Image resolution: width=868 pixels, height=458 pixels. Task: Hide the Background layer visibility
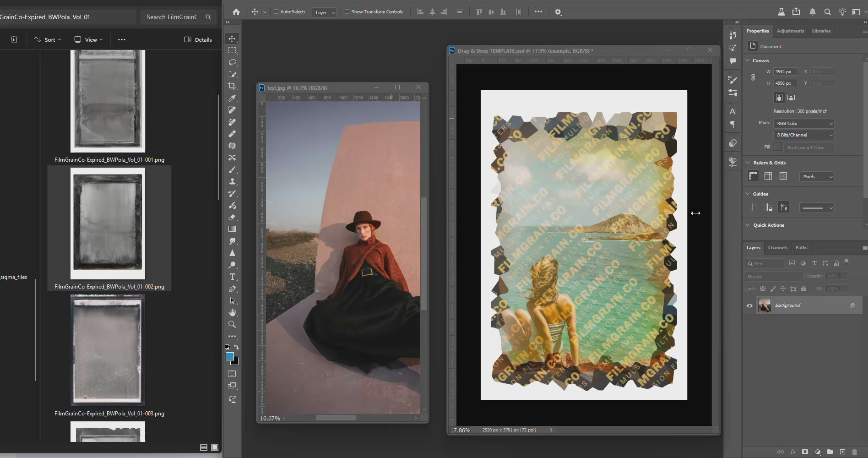(x=749, y=305)
